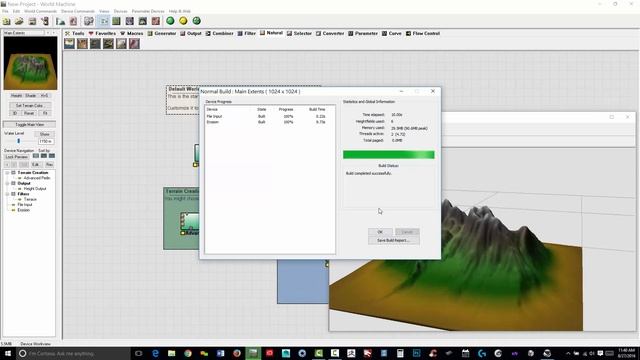Open the Project Settings toolbar icon

[x=73, y=21]
